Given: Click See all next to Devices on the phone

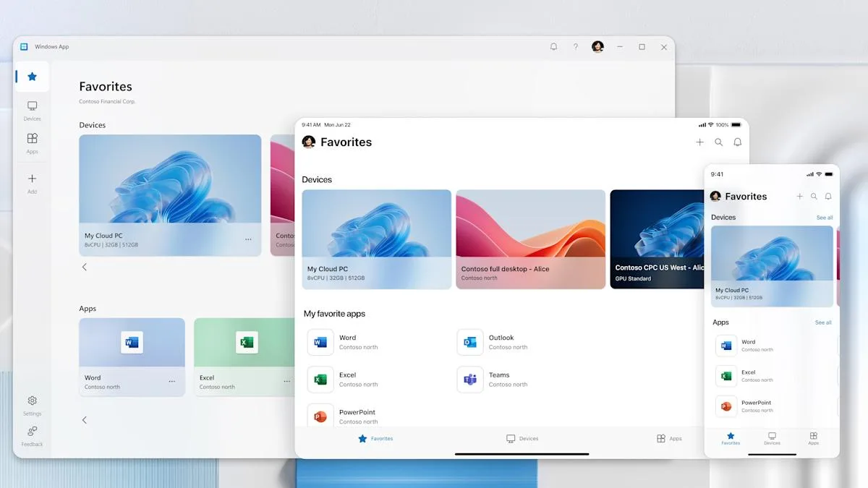Looking at the screenshot, I should click(x=824, y=217).
